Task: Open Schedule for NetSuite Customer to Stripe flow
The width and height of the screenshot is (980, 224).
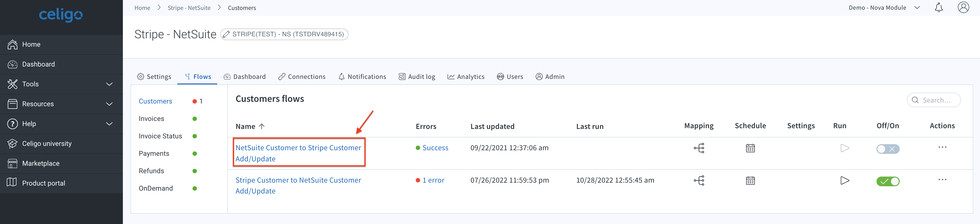Action: [x=750, y=148]
